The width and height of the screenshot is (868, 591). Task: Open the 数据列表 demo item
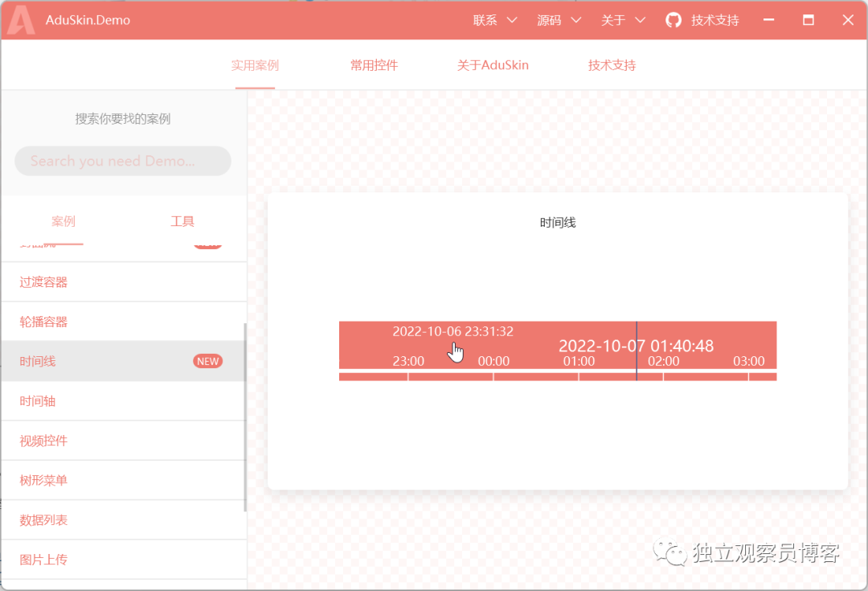124,520
